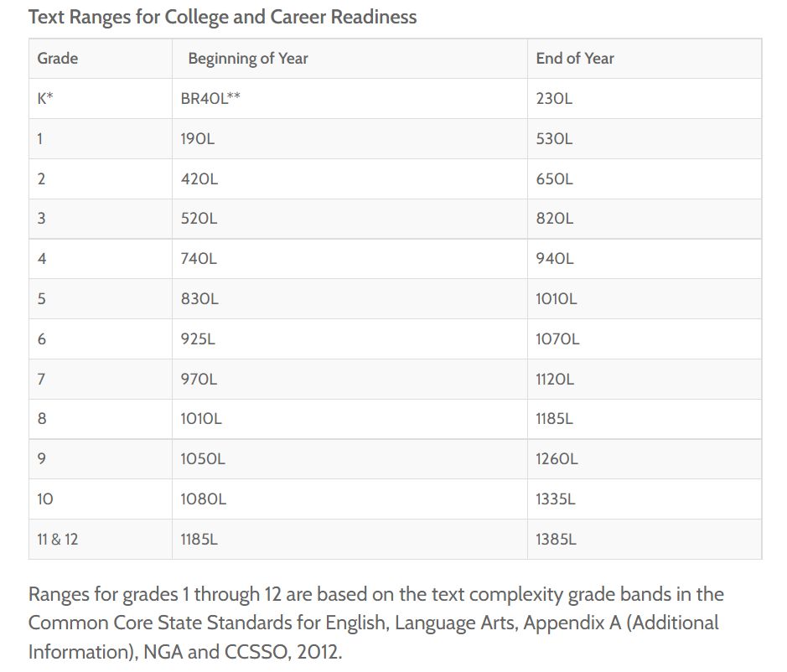Viewport: 787px width, 672px height.
Task: Click the 830L beginning value for grade 5
Action: pos(199,299)
